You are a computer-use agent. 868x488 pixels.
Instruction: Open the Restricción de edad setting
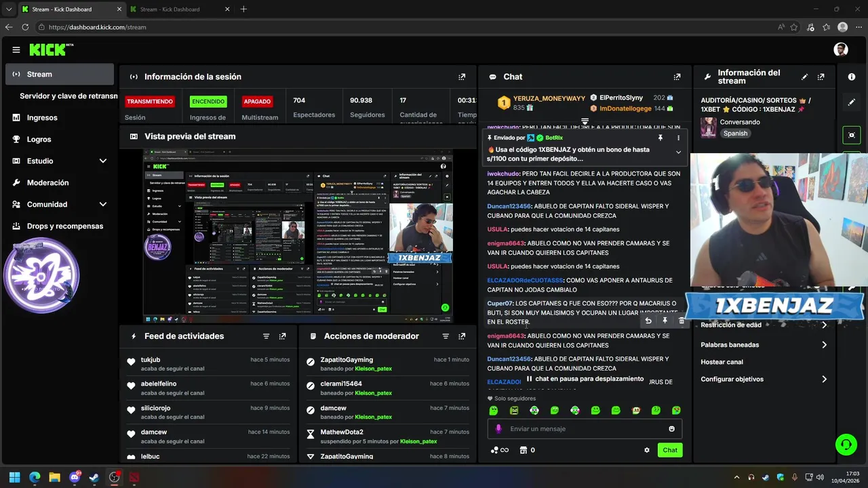[x=764, y=325]
